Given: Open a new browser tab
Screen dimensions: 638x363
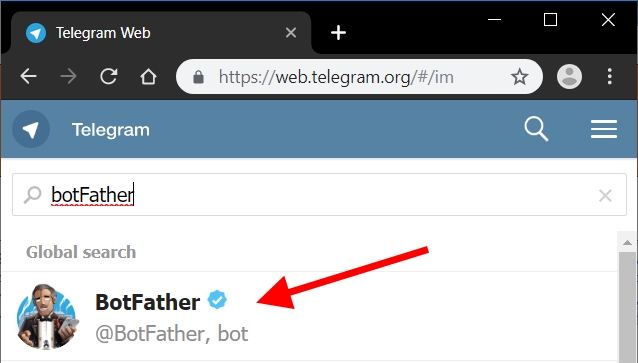Looking at the screenshot, I should click(338, 33).
